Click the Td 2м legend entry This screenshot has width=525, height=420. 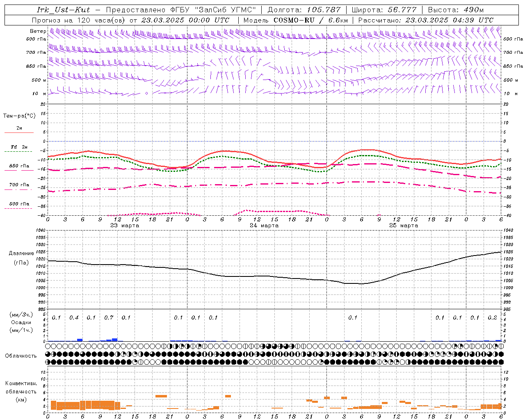(19, 147)
